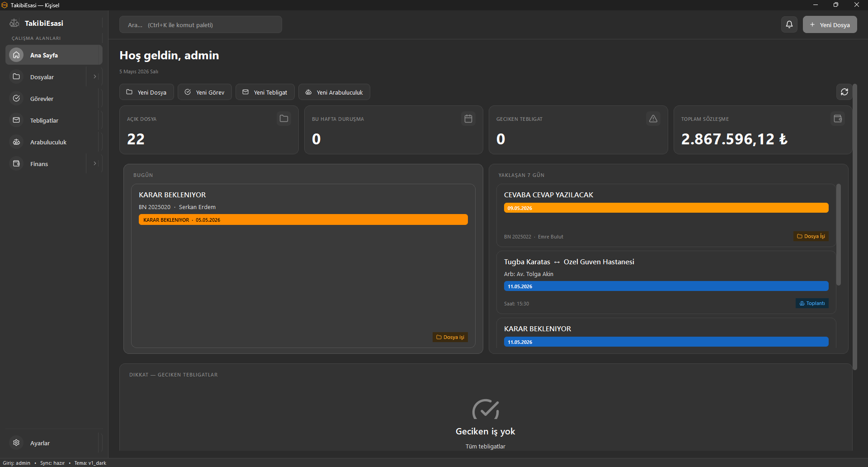Open KARAR BEKLENIYOR title in Bugün panel
Viewport: 868px width, 467px height.
(x=172, y=195)
